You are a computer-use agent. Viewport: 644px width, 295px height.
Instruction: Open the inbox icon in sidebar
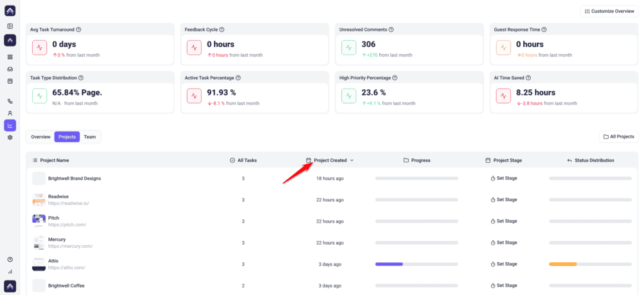(10, 69)
